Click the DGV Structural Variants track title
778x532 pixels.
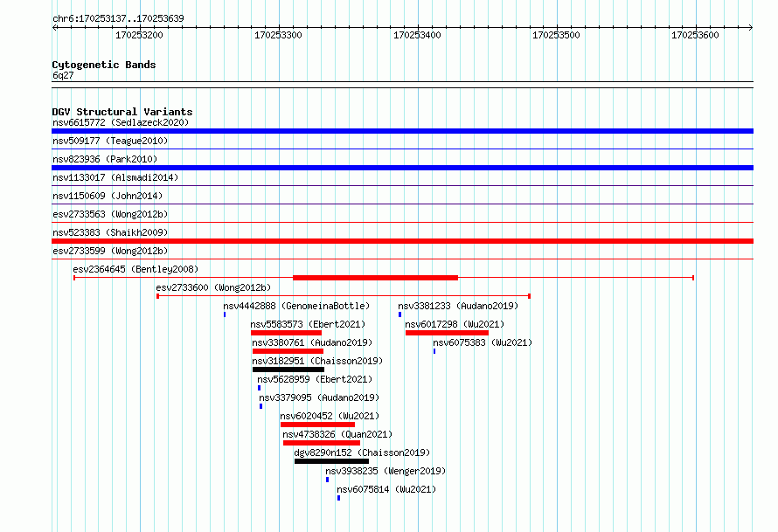[x=122, y=112]
